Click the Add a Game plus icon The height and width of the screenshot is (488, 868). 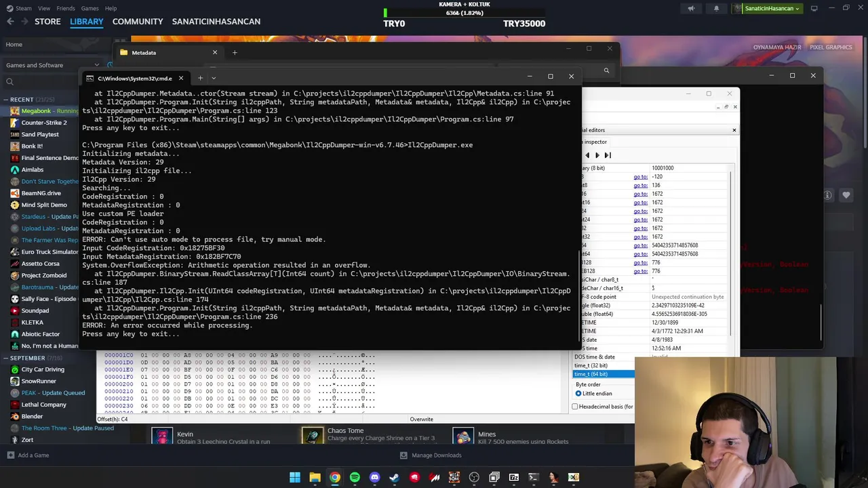tap(10, 455)
